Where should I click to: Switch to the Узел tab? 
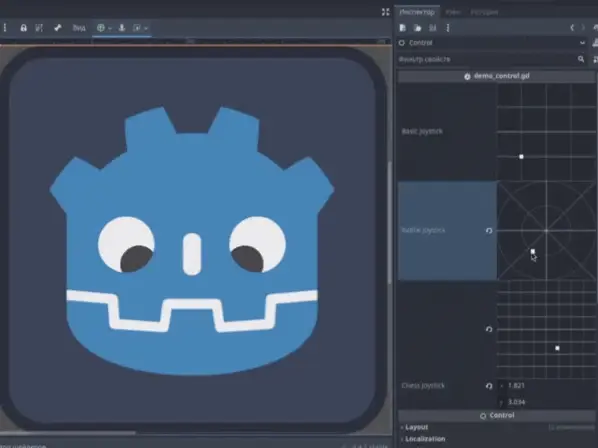point(453,12)
